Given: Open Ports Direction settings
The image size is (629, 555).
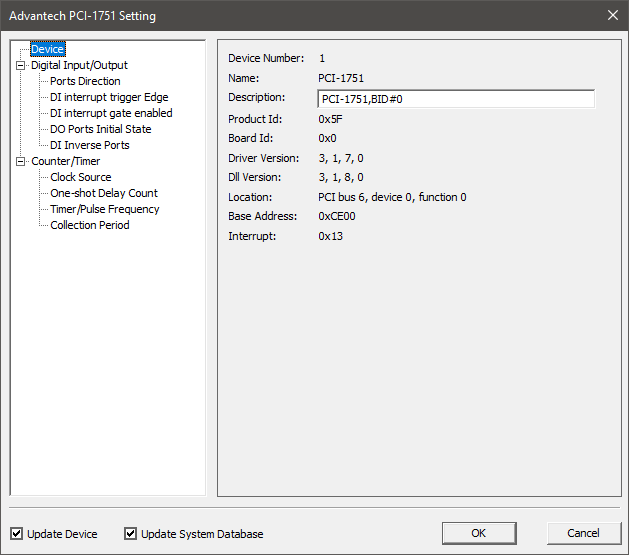Looking at the screenshot, I should pos(85,81).
